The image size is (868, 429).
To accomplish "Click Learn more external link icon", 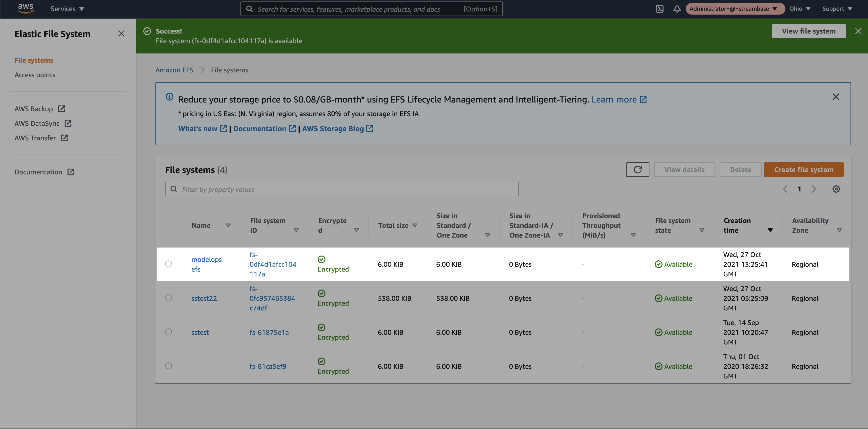I will click(x=643, y=99).
